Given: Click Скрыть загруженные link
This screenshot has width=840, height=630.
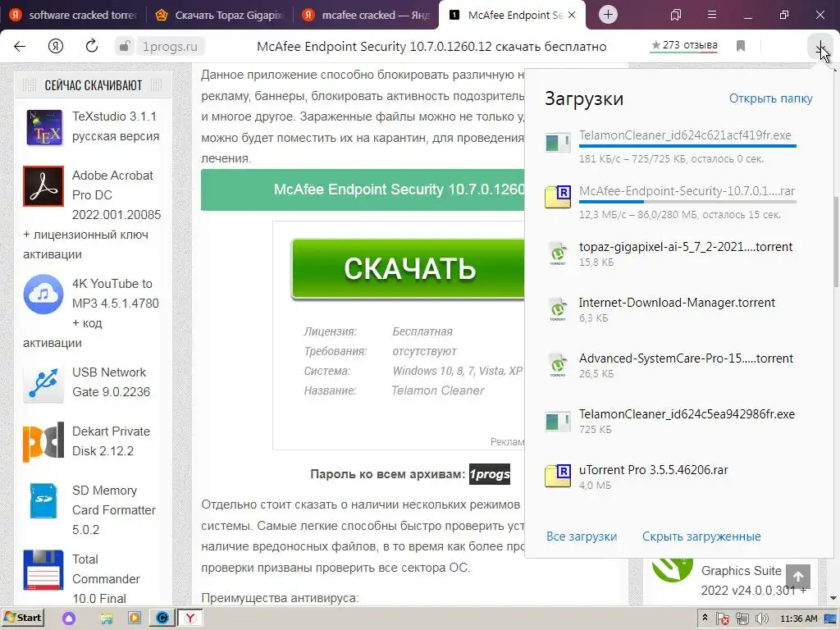Looking at the screenshot, I should 701,536.
